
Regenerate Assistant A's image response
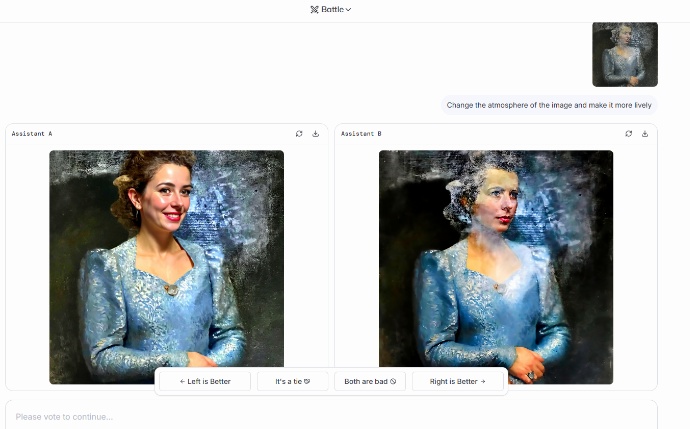(299, 133)
